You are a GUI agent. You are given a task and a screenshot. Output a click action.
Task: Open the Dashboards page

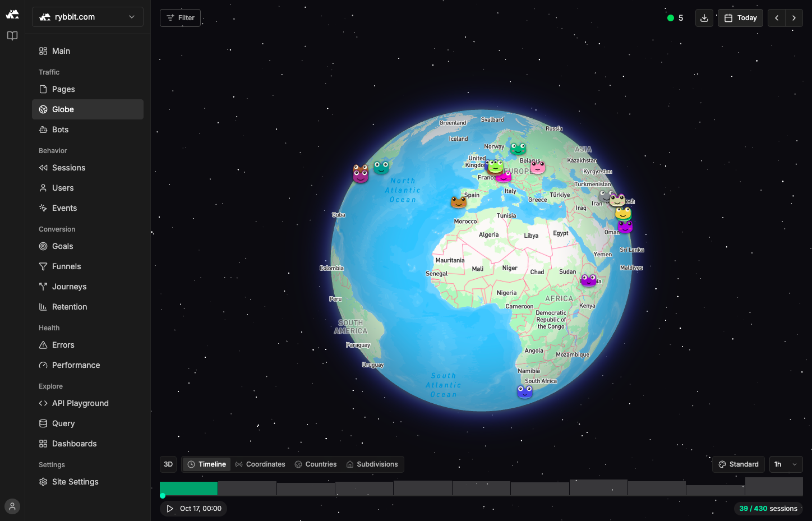[87, 444]
